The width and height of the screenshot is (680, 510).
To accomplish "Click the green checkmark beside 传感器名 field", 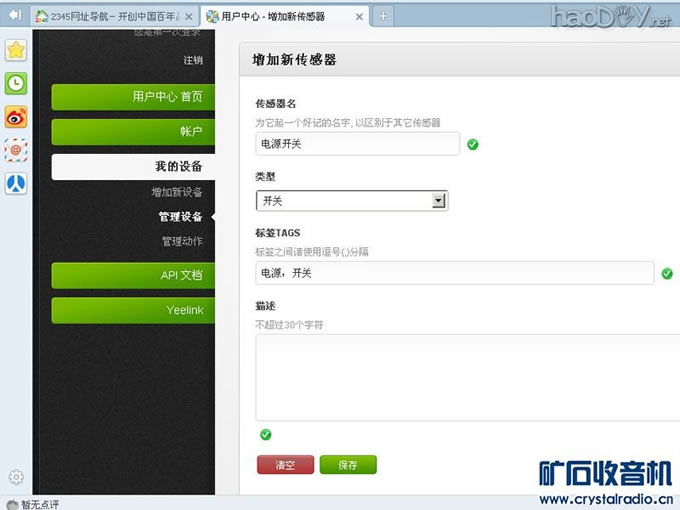I will pos(473,144).
